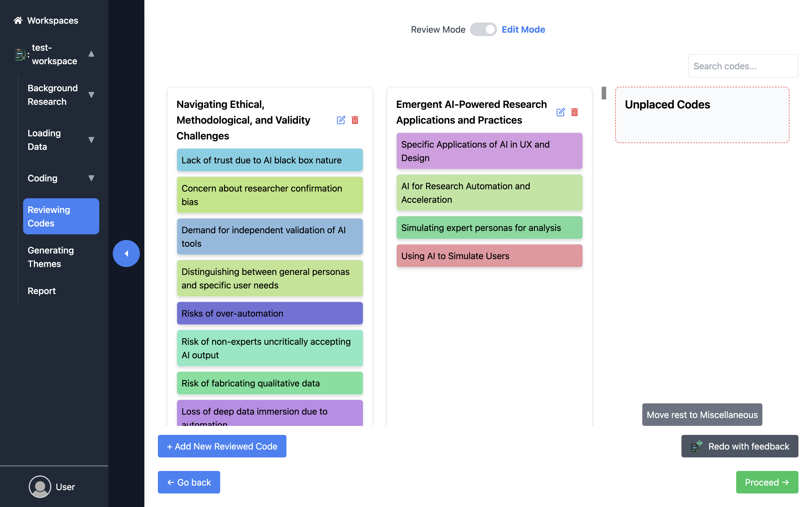
Task: Click Move rest to Miscellaneous button
Action: 702,414
